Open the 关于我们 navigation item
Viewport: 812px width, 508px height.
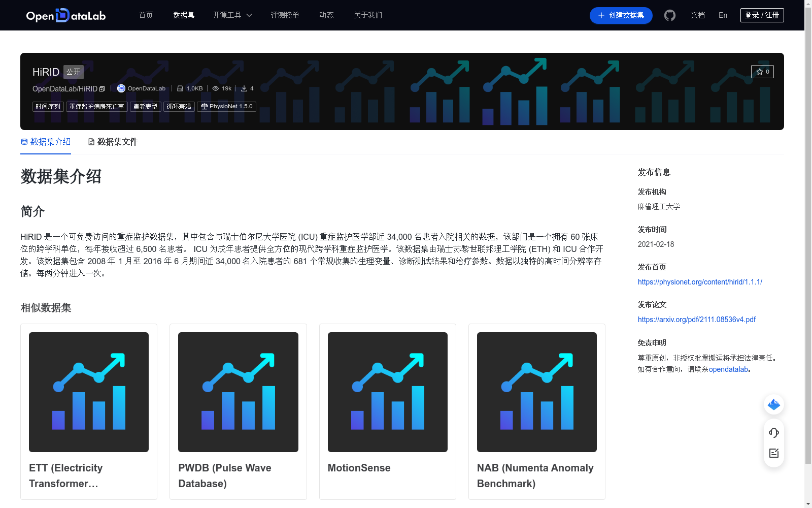pyautogui.click(x=368, y=15)
